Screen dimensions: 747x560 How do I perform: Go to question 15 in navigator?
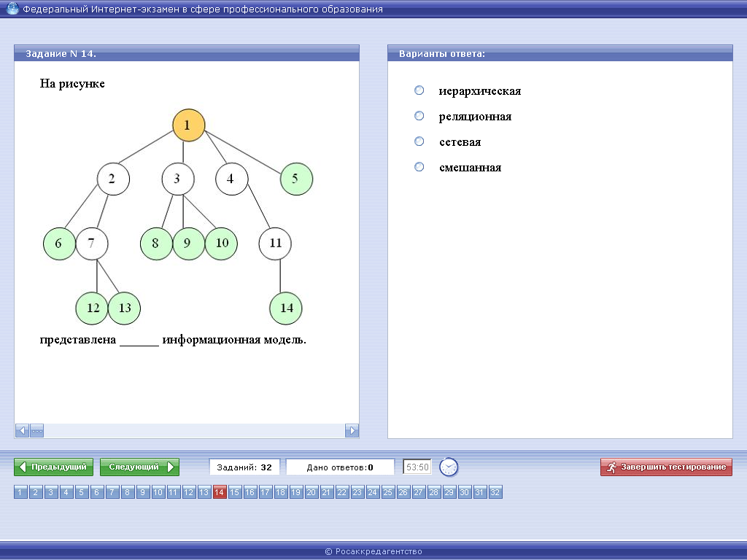point(235,493)
